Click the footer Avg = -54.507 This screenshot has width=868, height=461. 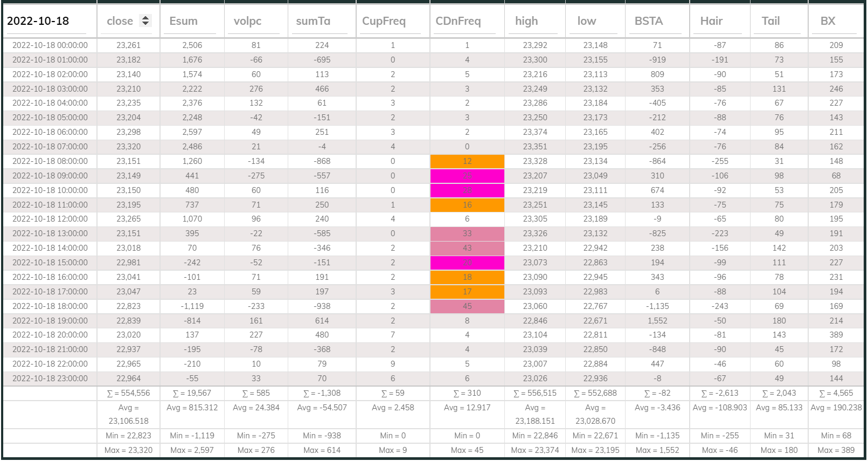(x=322, y=408)
